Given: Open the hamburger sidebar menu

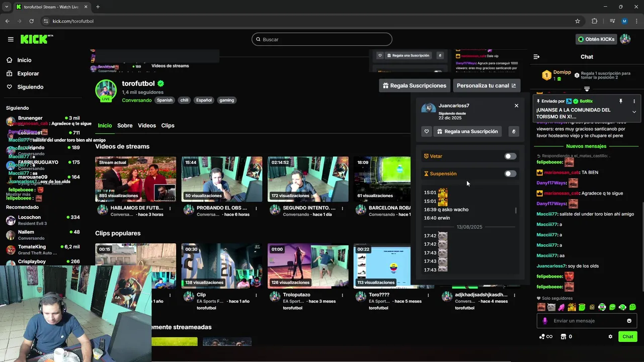Looking at the screenshot, I should [11, 39].
